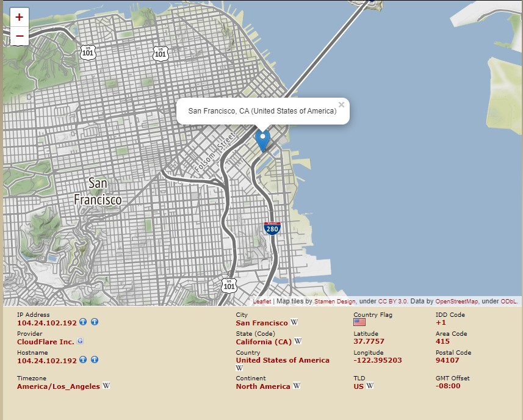The height and width of the screenshot is (420, 523).
Task: Click the first blue icon beside IP Address
Action: (83, 322)
